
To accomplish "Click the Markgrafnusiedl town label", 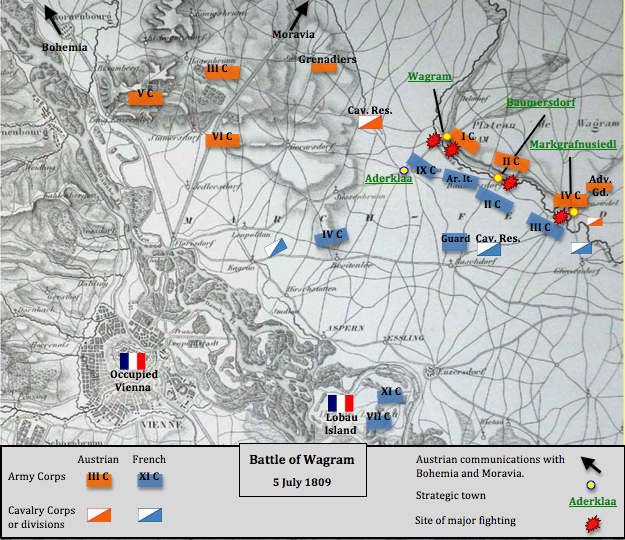I will point(572,145).
